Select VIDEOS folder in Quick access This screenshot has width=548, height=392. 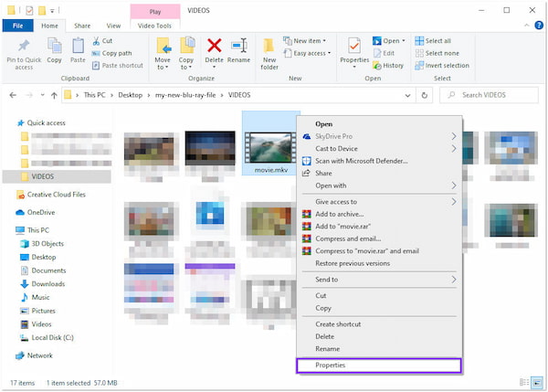coord(57,176)
